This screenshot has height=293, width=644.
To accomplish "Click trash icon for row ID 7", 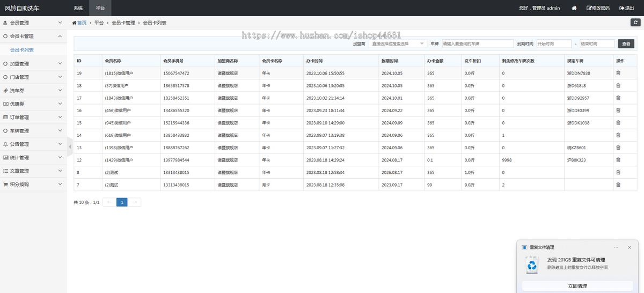I will click(x=618, y=185).
